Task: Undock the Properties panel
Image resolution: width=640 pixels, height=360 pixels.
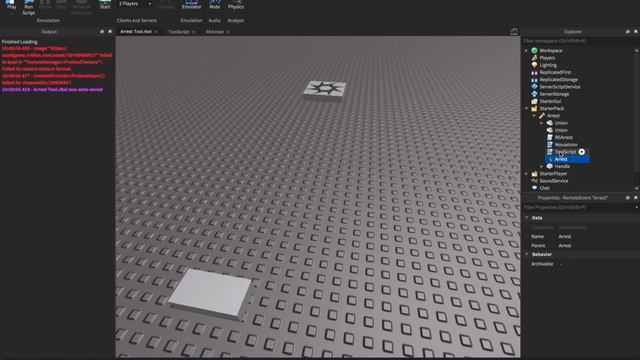Action: [x=627, y=198]
